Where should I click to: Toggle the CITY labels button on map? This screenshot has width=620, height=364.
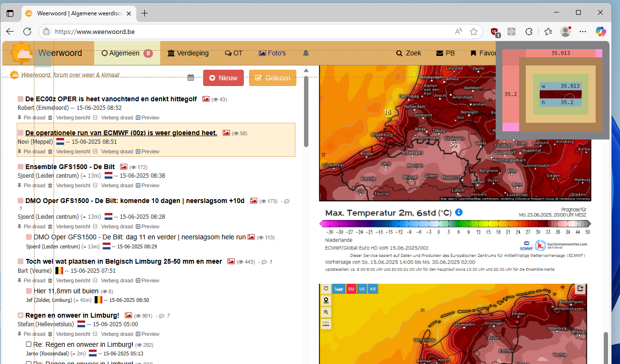tap(326, 324)
